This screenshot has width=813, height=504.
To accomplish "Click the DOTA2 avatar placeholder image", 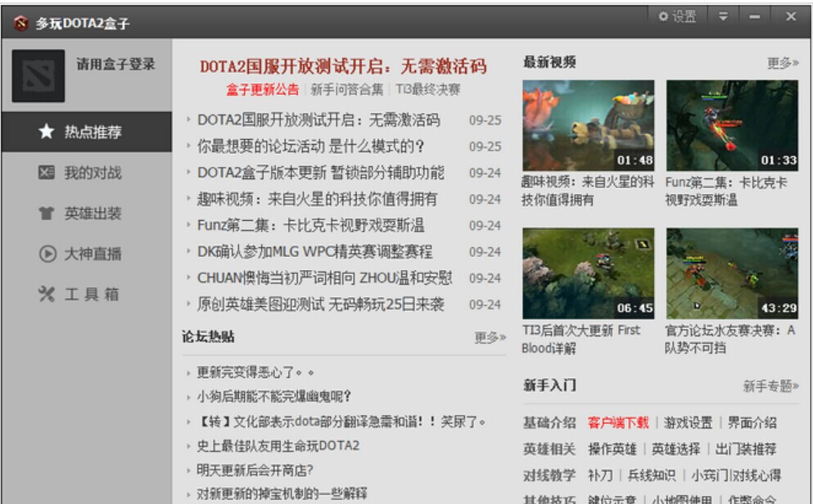I will pos(38,75).
